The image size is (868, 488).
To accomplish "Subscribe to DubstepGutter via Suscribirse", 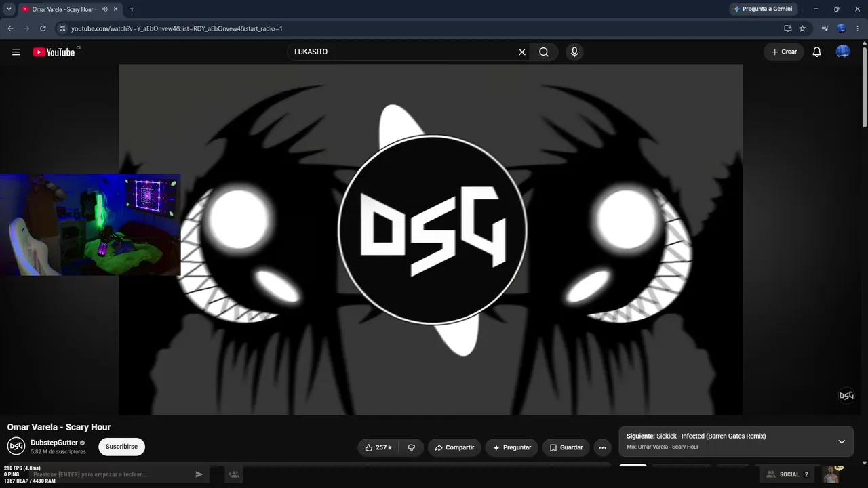I will coord(121,447).
